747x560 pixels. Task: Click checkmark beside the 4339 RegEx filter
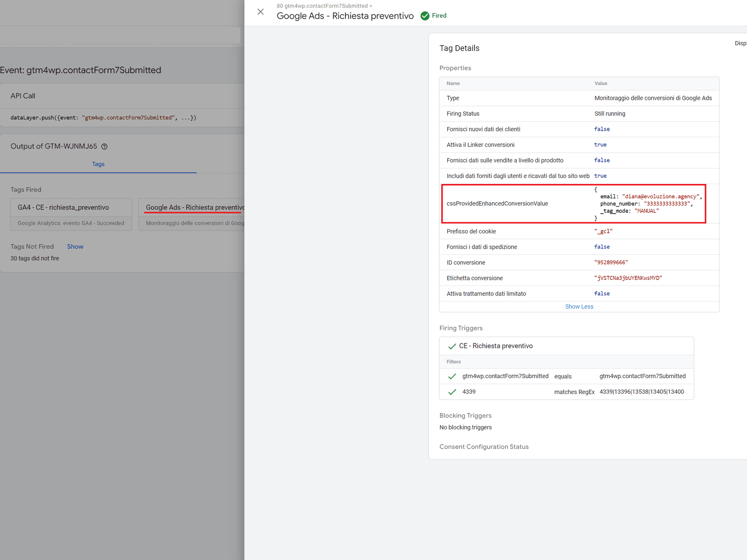point(452,392)
